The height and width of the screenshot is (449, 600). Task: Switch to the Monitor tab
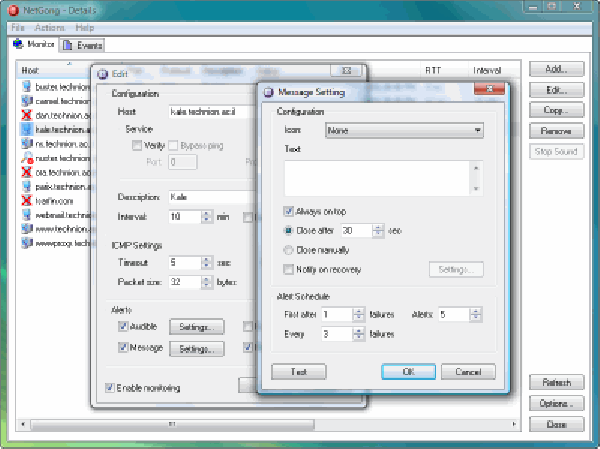tap(34, 44)
